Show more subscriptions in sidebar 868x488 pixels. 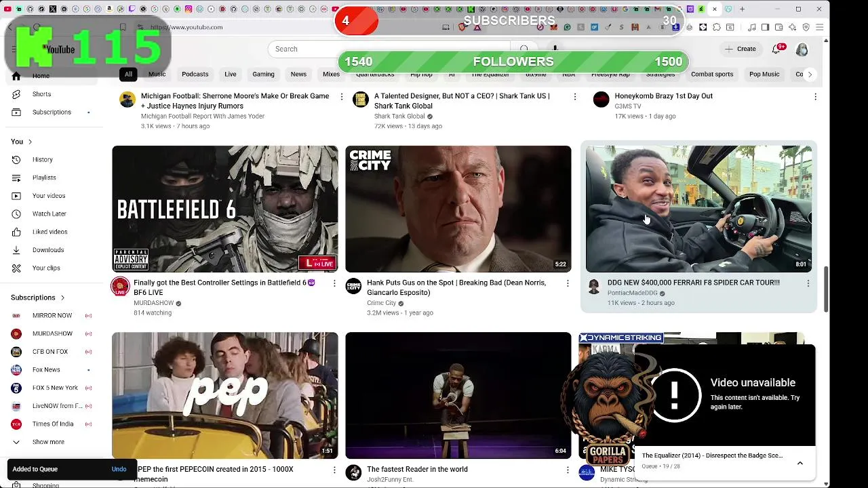48,442
